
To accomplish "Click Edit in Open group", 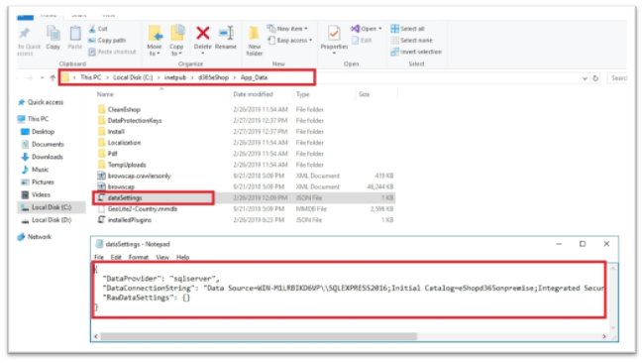I will [x=362, y=41].
